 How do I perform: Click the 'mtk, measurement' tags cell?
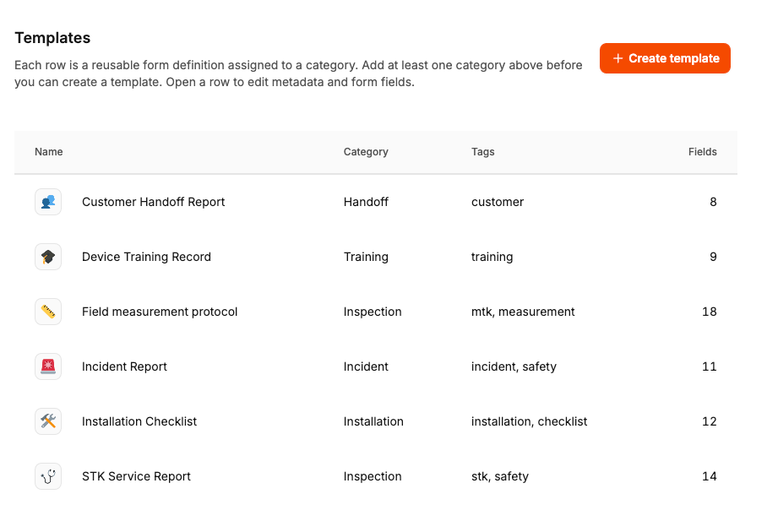tap(523, 312)
